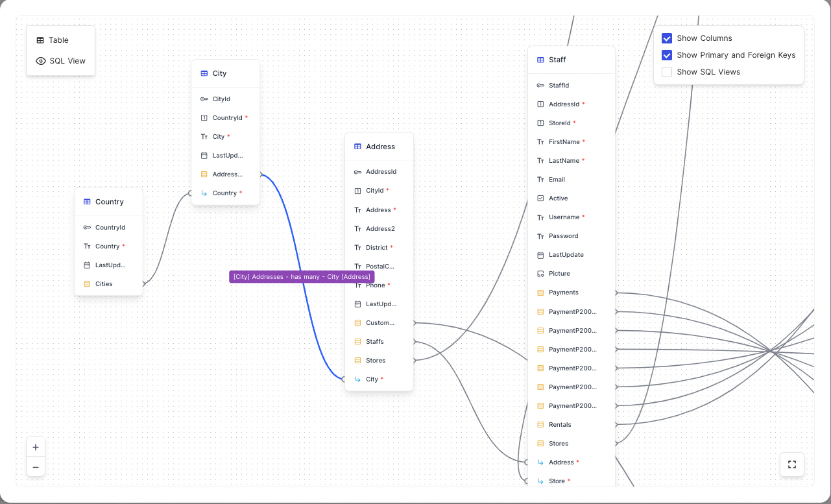Click the purple Addresses has many relation label
The height and width of the screenshot is (504, 831).
tap(302, 277)
